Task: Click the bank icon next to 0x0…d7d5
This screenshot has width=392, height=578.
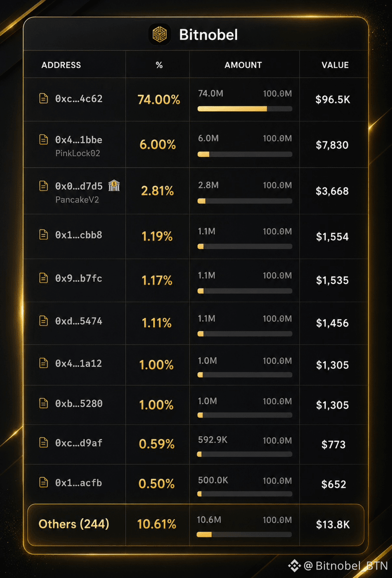Action: (x=114, y=186)
